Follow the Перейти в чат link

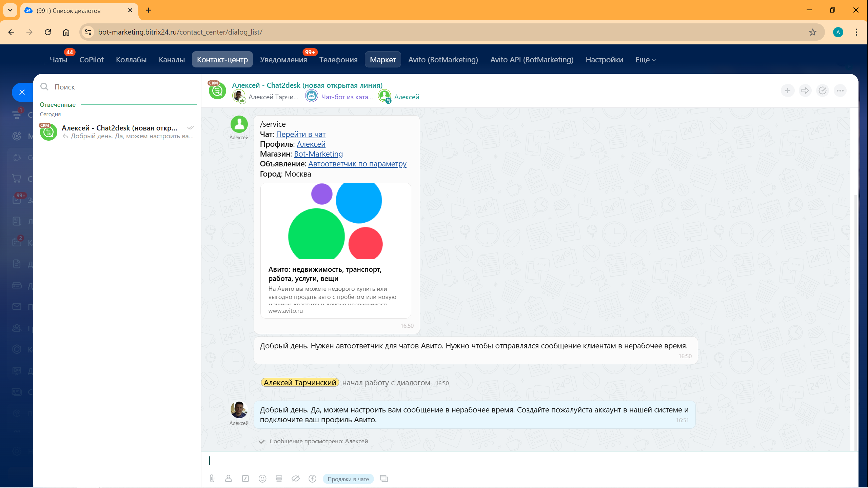coord(300,134)
